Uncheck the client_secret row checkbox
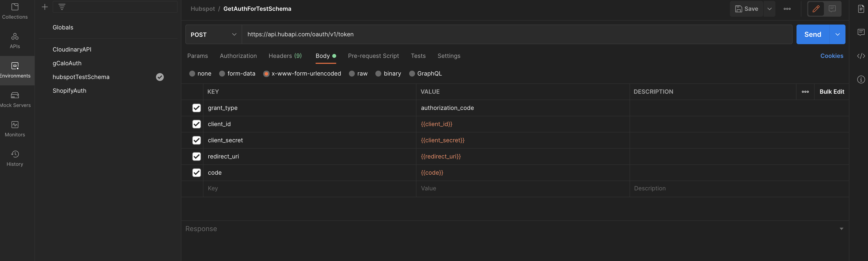The image size is (868, 261). pyautogui.click(x=196, y=140)
